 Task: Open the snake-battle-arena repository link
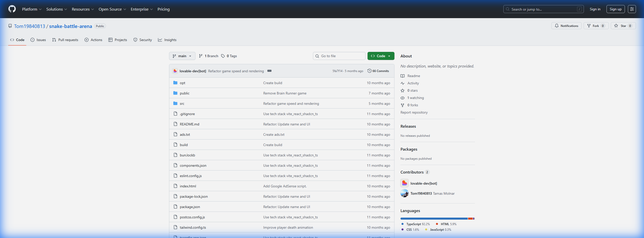coord(71,26)
